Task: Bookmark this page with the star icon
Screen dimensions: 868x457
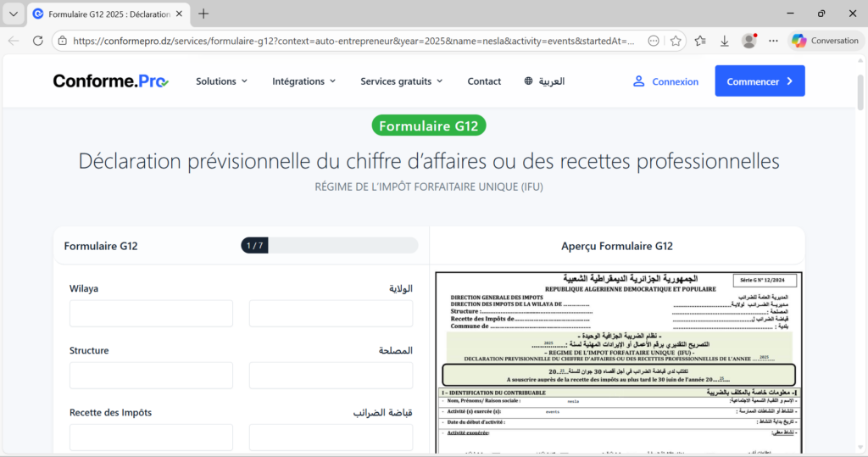Action: tap(676, 41)
